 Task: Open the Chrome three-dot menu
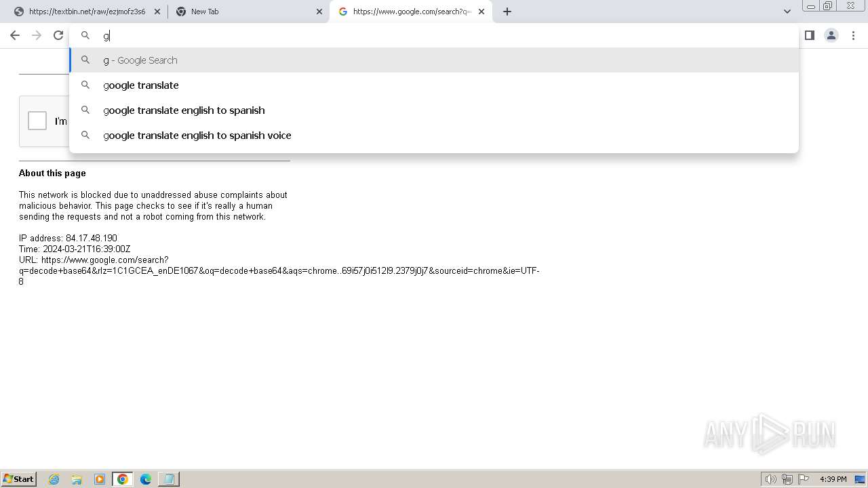(x=853, y=35)
